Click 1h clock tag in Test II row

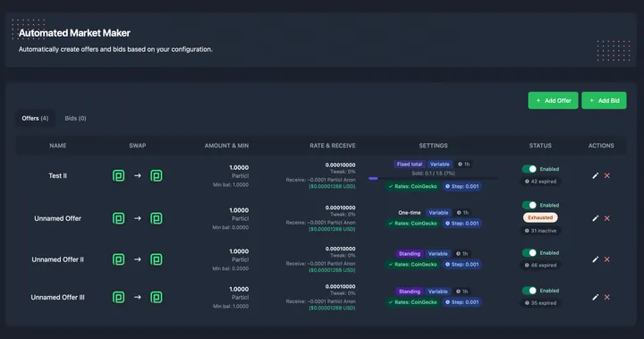pyautogui.click(x=463, y=164)
